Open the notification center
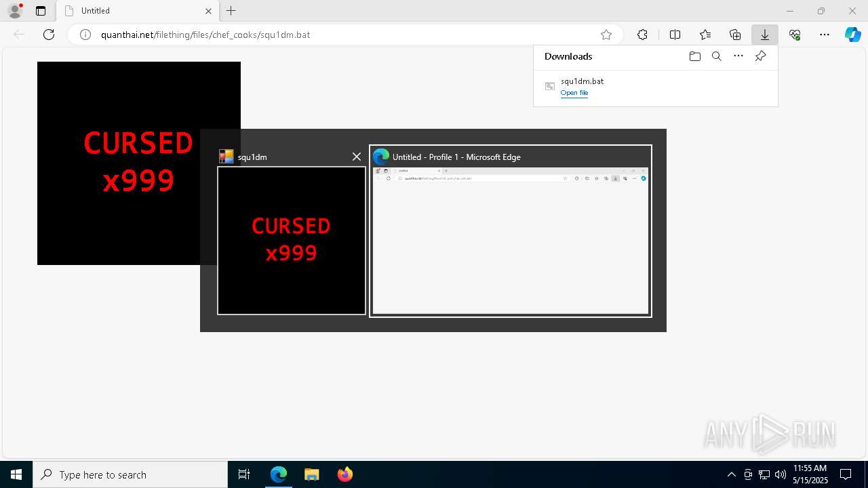 tap(846, 474)
